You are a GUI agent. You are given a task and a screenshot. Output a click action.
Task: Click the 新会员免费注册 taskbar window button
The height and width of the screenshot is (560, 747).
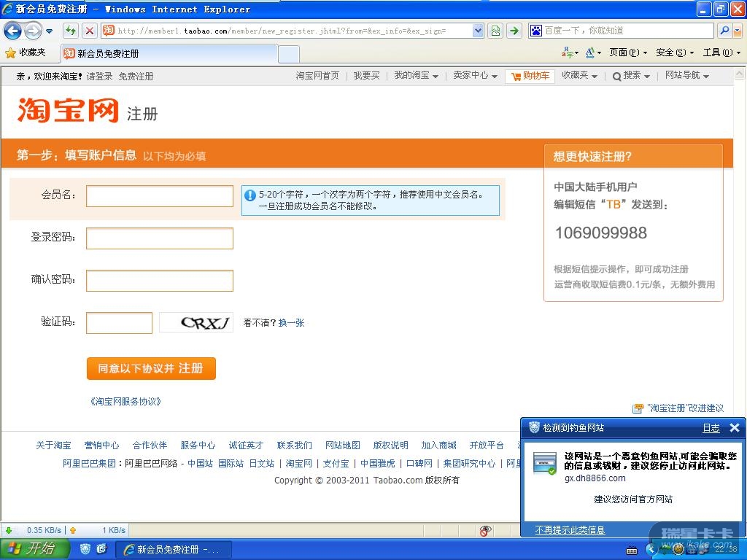tap(174, 550)
